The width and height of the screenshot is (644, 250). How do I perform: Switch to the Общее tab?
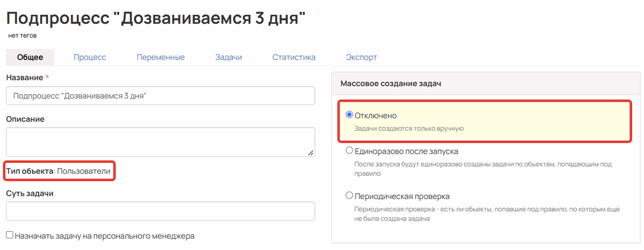(30, 57)
